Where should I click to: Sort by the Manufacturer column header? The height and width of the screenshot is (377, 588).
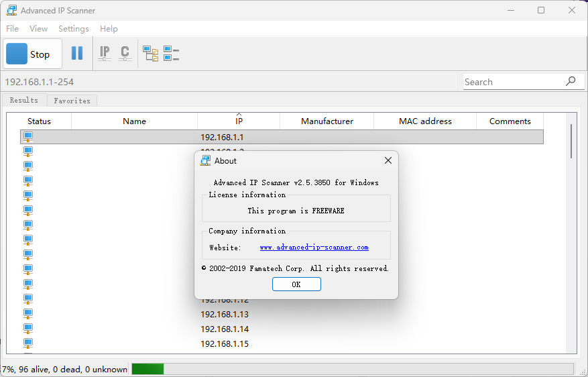(x=327, y=121)
